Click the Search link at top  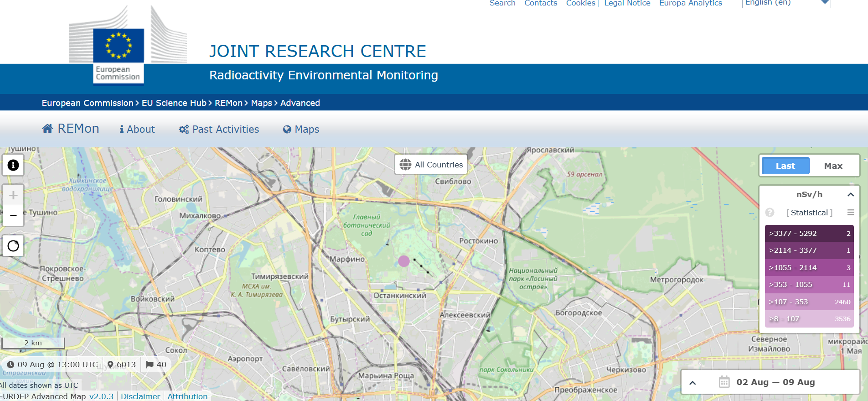click(x=502, y=3)
